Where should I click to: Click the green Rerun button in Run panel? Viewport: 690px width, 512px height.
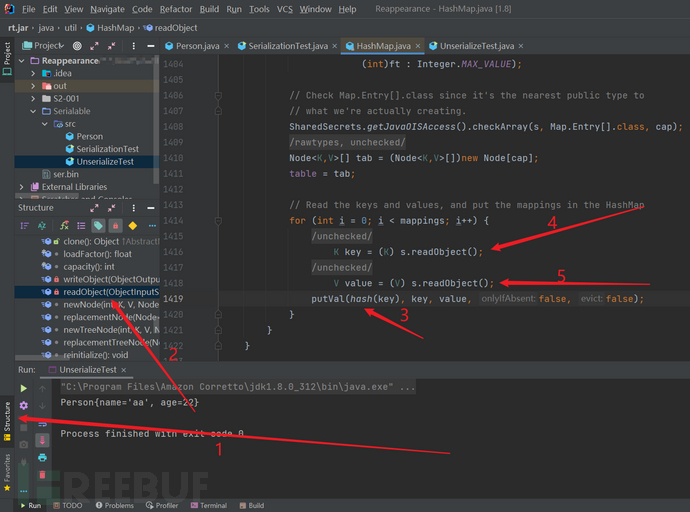tap(24, 388)
